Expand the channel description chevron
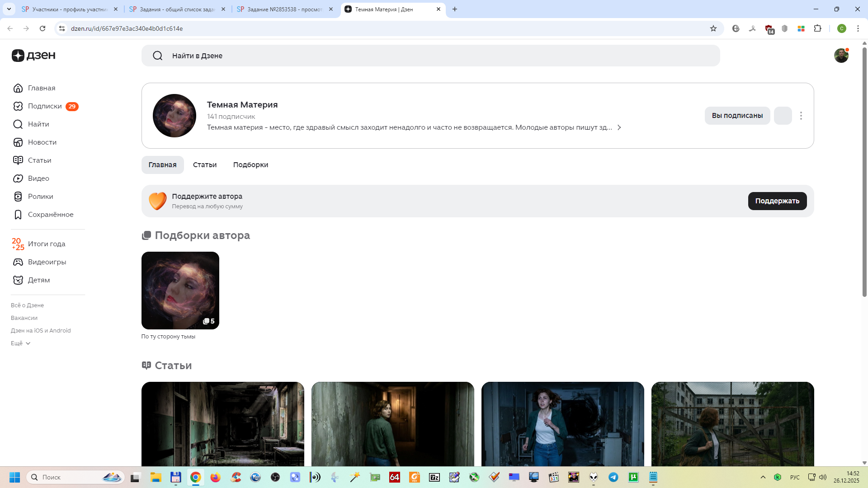Image resolution: width=868 pixels, height=488 pixels. (619, 128)
